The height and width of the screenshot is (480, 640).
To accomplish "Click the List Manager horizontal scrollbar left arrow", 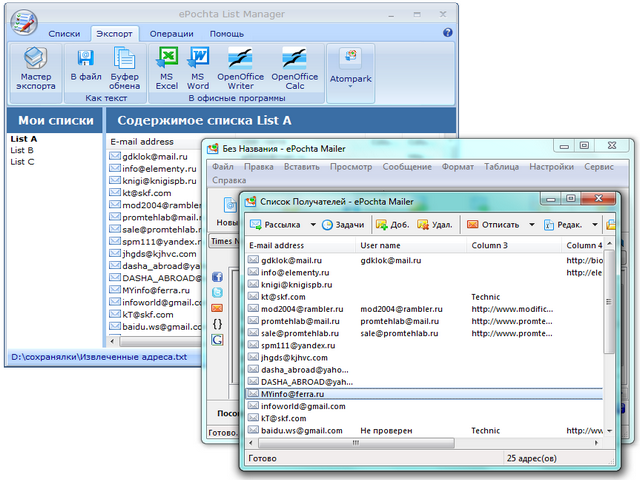I will coord(112,340).
